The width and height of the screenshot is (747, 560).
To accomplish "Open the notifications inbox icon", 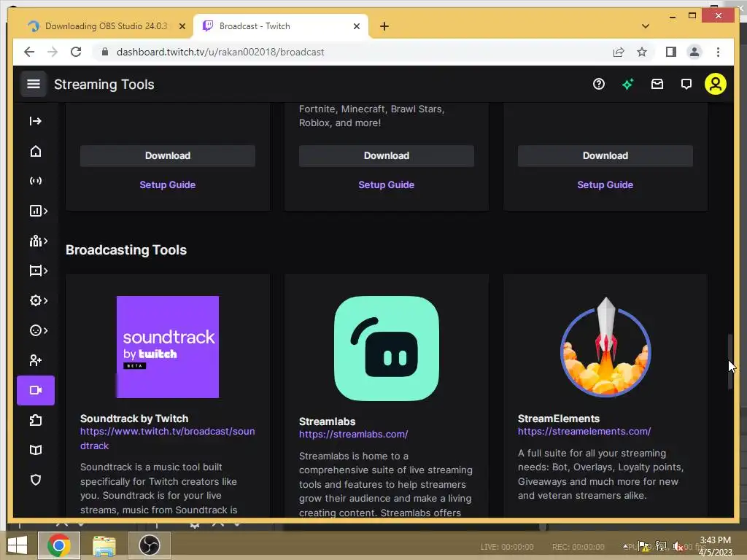I will click(657, 85).
